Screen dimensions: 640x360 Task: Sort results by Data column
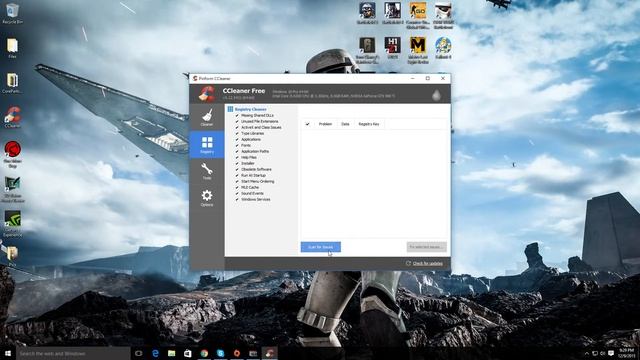pos(345,124)
